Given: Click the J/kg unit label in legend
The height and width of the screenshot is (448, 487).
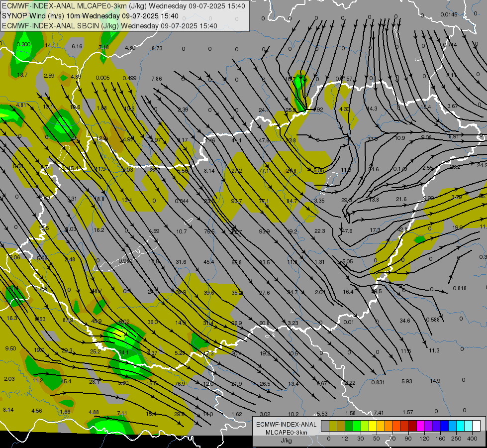Looking at the screenshot, I should (x=287, y=441).
